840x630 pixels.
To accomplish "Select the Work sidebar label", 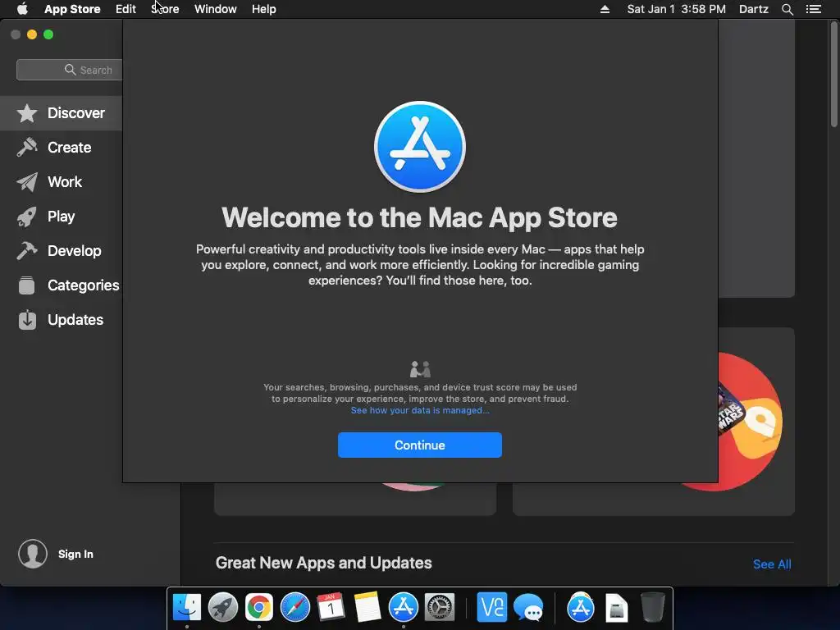I will point(65,182).
